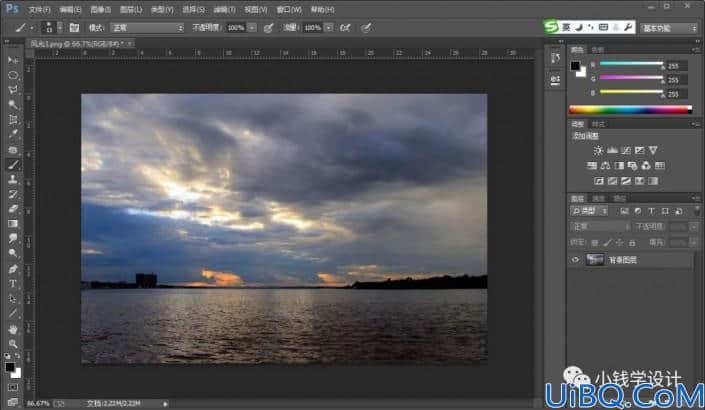Open the 图像(I) menu
This screenshot has width=705, height=410.
(x=101, y=9)
